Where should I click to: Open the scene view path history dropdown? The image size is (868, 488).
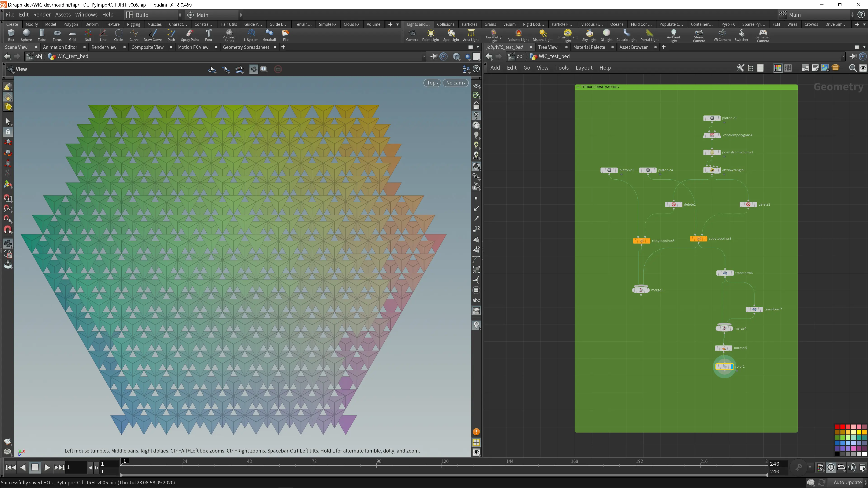pos(424,56)
